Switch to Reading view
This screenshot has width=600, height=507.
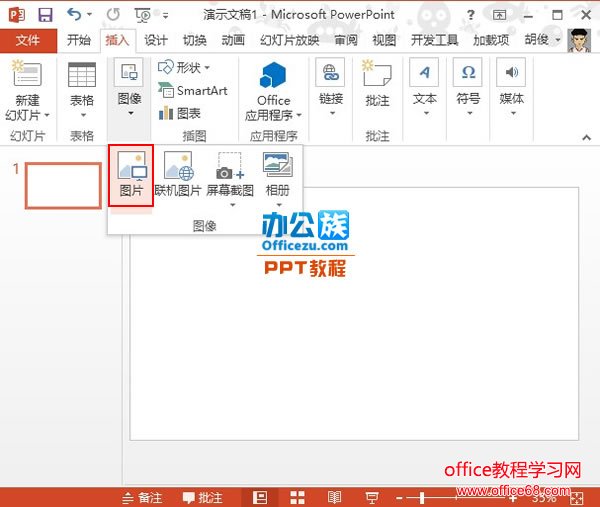[334, 498]
